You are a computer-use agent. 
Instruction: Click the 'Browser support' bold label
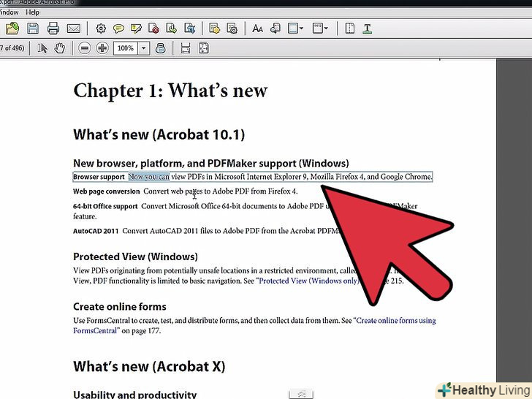pyautogui.click(x=99, y=177)
